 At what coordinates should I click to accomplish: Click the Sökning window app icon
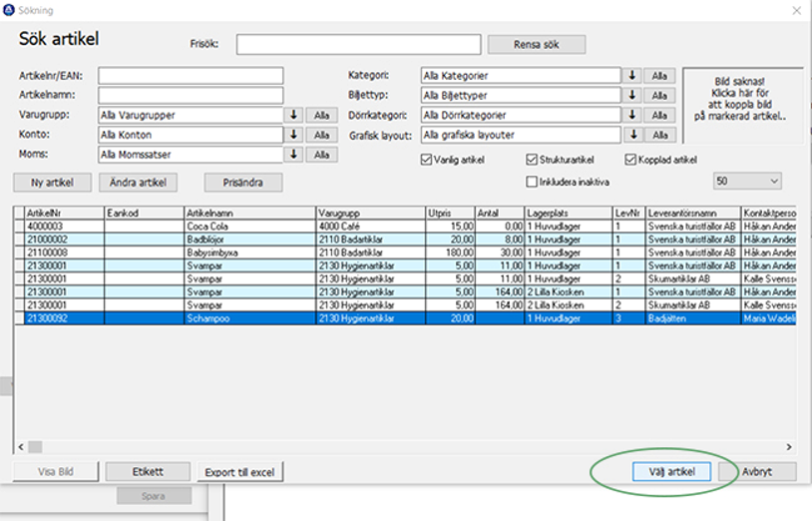point(9,10)
